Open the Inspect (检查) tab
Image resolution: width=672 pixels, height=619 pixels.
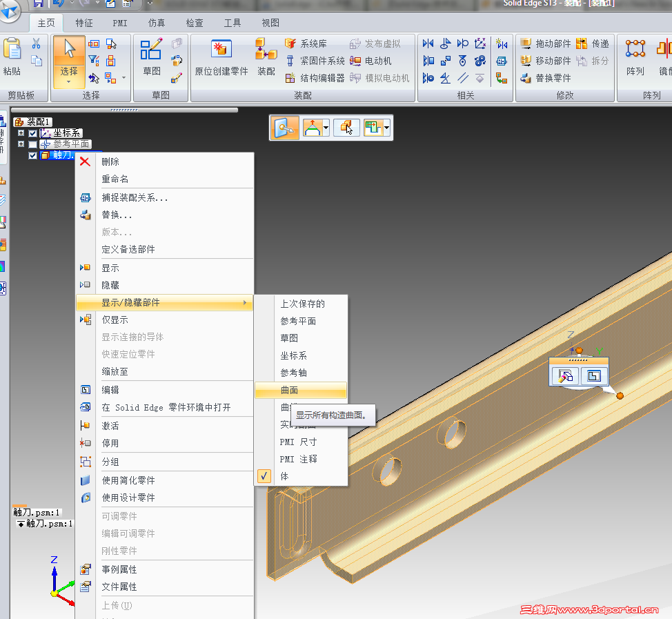(x=194, y=23)
